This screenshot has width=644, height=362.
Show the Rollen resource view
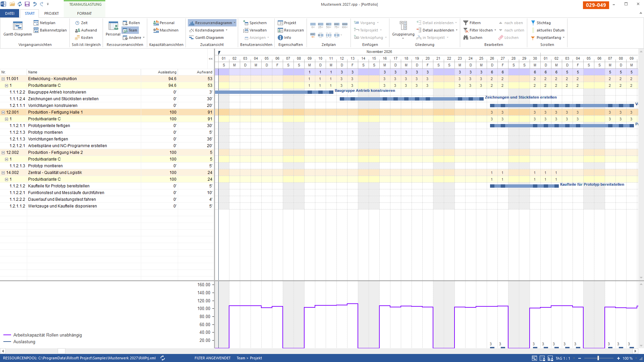(131, 23)
